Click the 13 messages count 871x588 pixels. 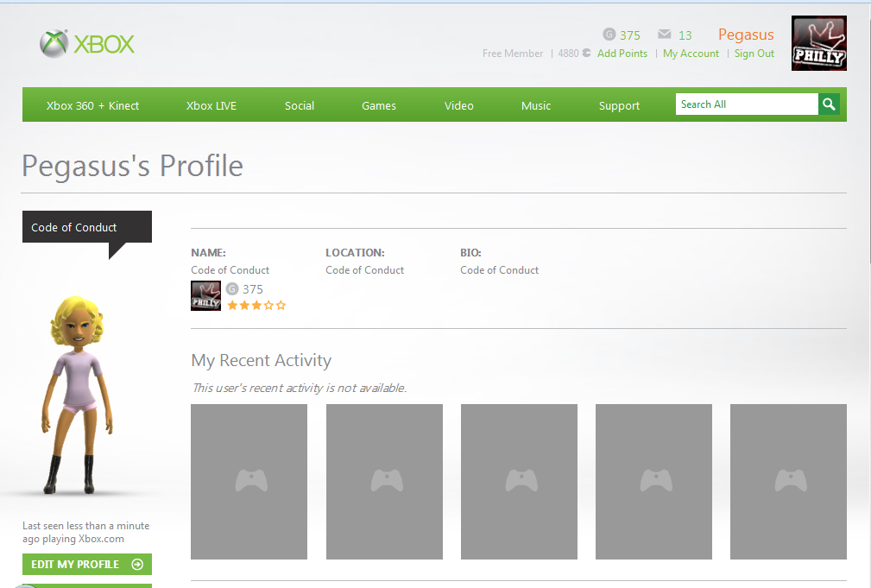point(685,35)
